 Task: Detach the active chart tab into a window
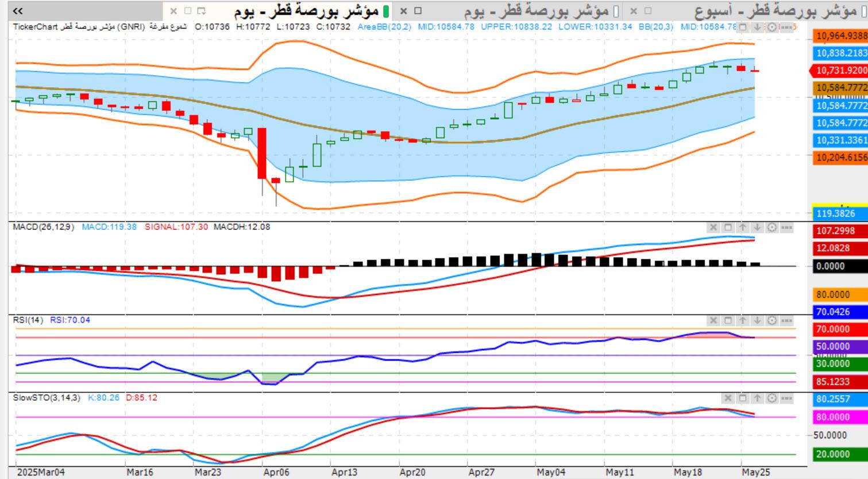point(201,11)
